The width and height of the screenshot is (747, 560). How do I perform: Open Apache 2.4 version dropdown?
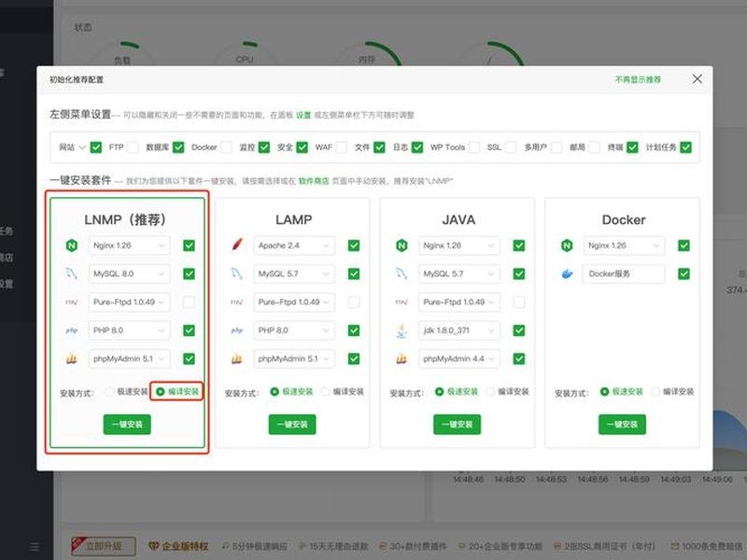click(294, 245)
